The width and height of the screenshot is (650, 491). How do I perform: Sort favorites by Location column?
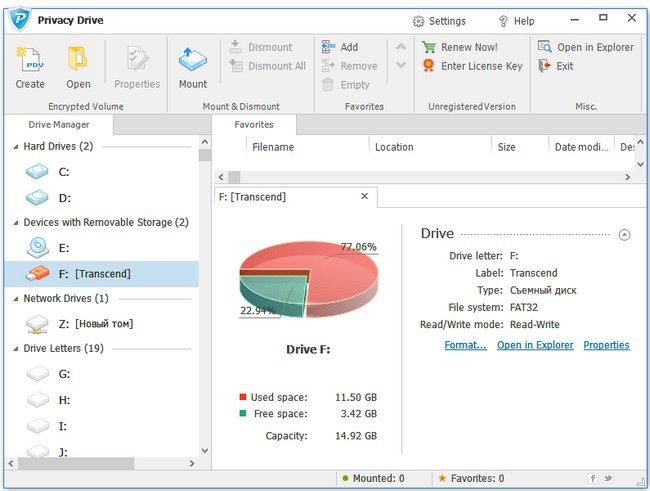[x=430, y=147]
